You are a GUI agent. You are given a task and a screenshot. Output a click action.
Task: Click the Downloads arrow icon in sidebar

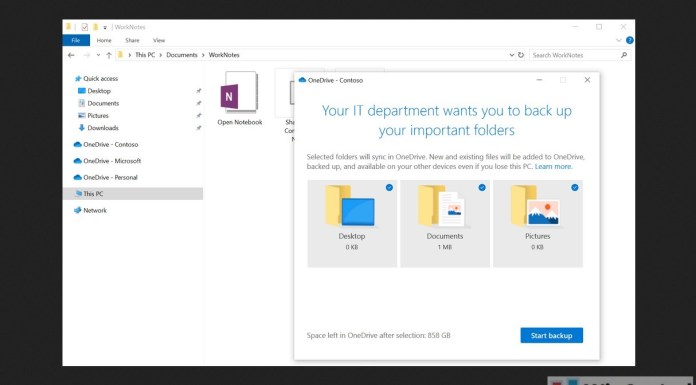pyautogui.click(x=81, y=128)
